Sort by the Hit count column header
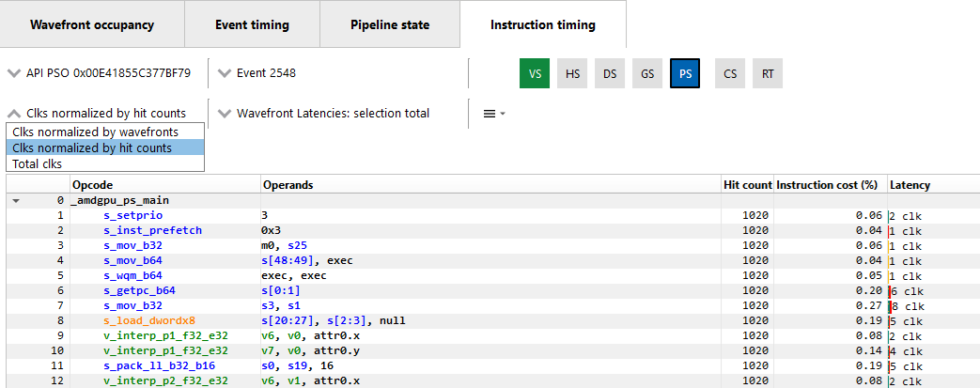This screenshot has width=980, height=388. coord(747,185)
